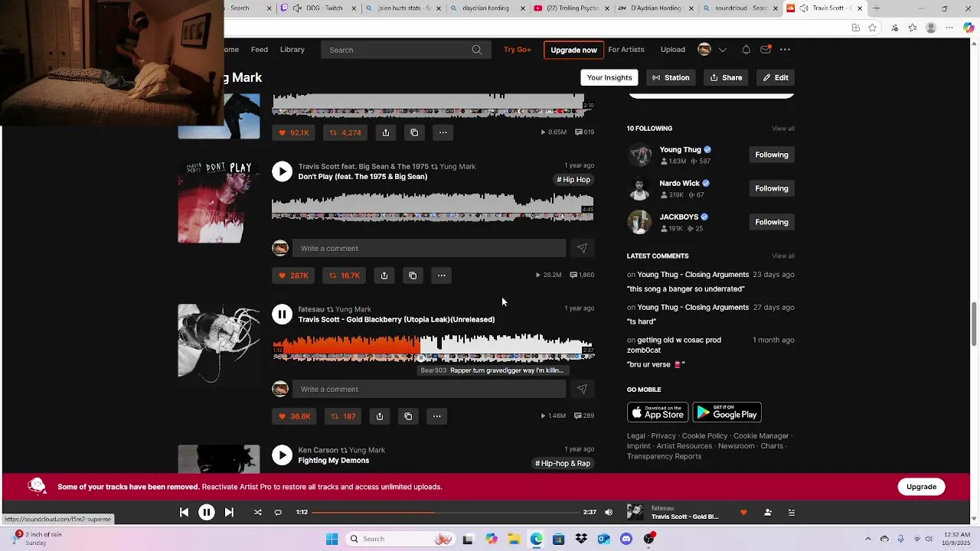Toggle Following for JACKBOYS
This screenshot has height=551, width=980.
pos(771,222)
